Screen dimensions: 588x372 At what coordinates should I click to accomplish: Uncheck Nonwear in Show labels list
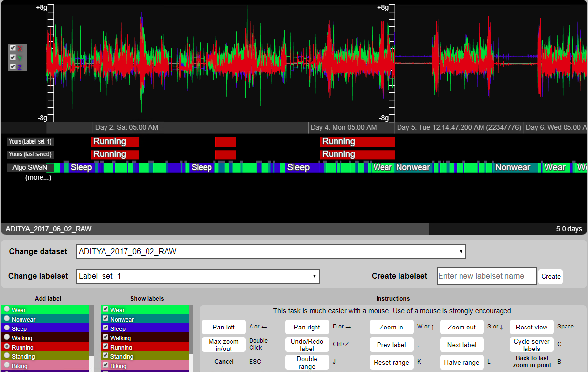(x=105, y=319)
